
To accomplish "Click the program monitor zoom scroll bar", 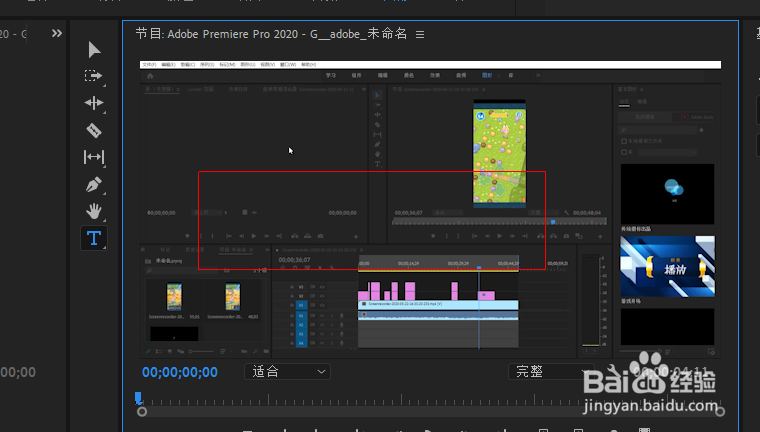I will pyautogui.click(x=431, y=412).
